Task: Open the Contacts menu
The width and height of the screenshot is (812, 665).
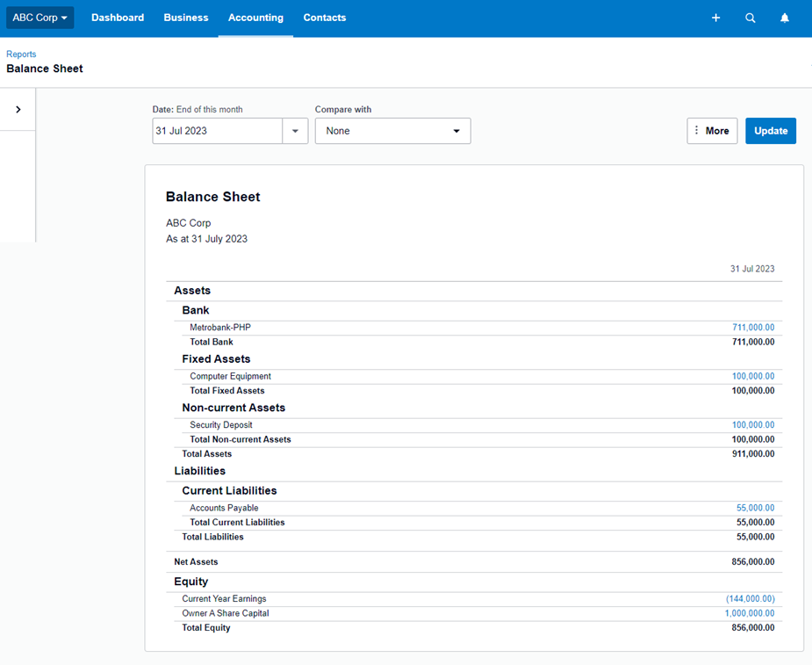Action: [x=325, y=18]
